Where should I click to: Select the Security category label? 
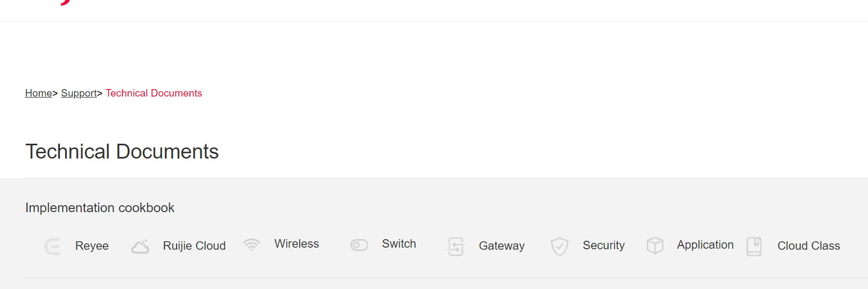click(x=603, y=246)
